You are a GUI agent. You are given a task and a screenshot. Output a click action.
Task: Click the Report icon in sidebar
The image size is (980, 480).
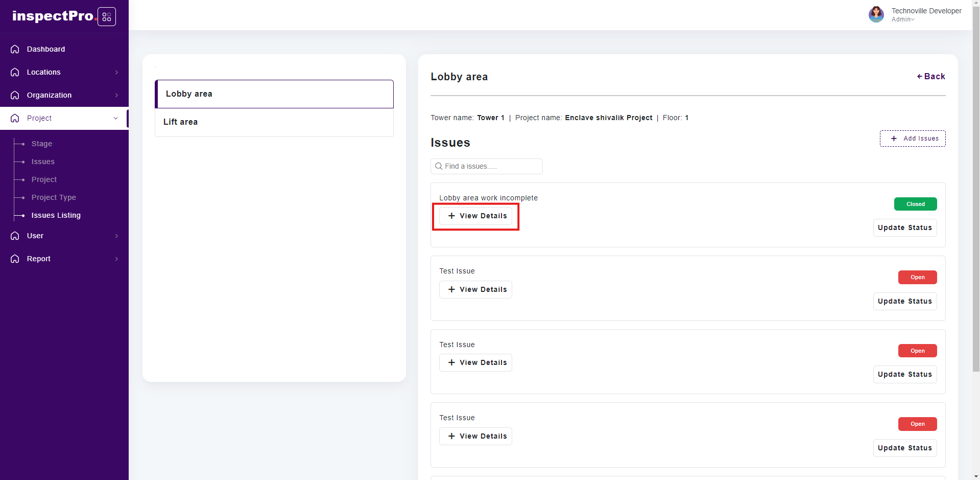pos(15,259)
